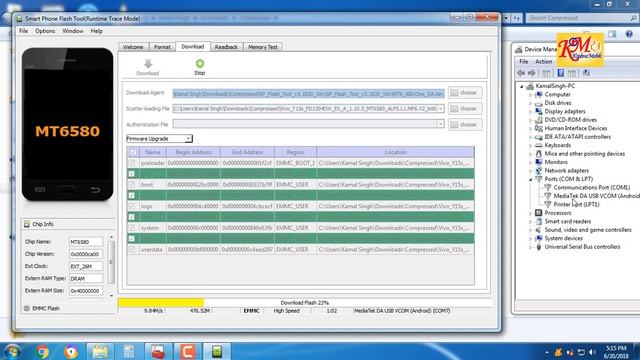
Task: Open the Scatter-loading File dropdown arrow
Action: click(440, 109)
